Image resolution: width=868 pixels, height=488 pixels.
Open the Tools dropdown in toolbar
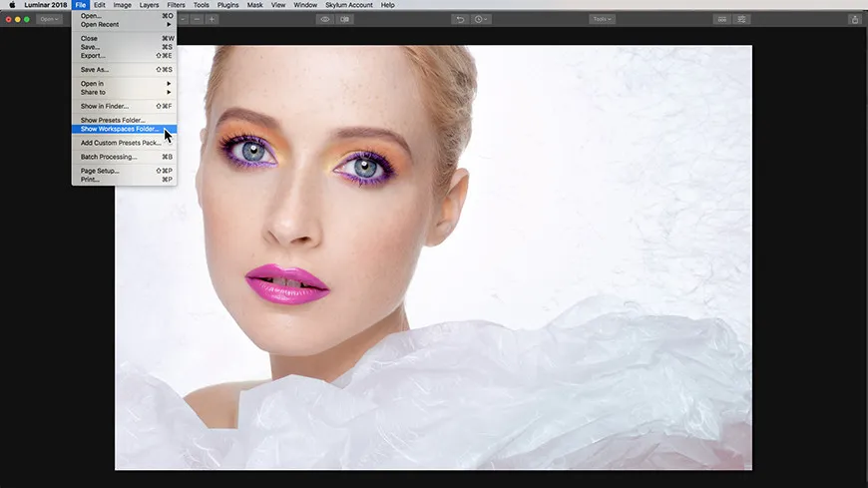(x=602, y=19)
